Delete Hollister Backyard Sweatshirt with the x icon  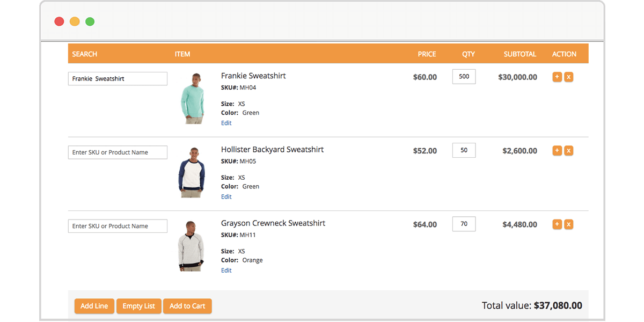pos(568,150)
